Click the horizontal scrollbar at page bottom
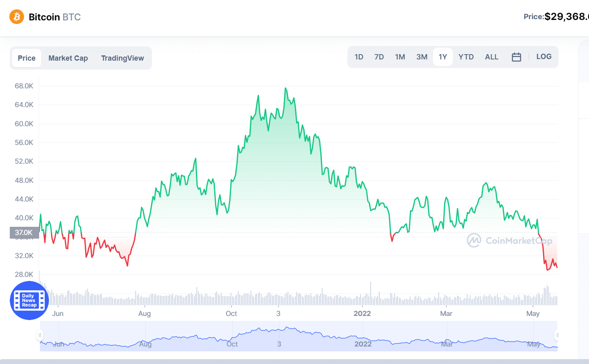 coord(294,362)
